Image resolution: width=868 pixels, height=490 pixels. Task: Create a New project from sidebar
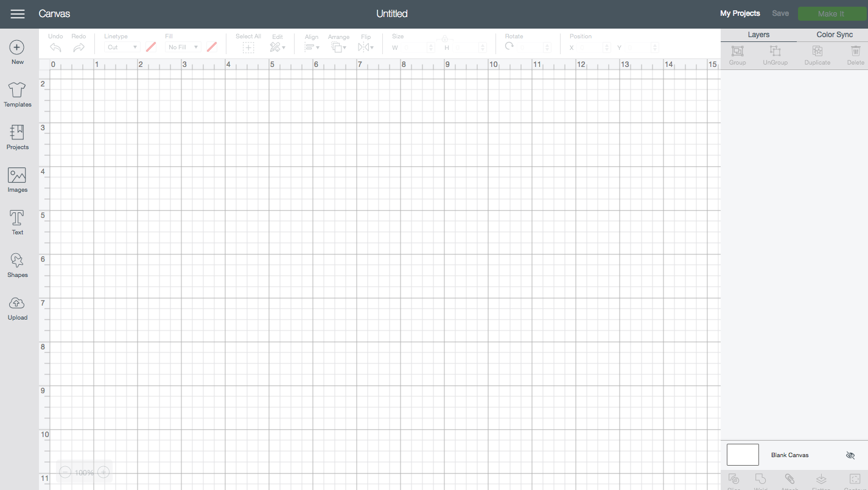coord(18,52)
